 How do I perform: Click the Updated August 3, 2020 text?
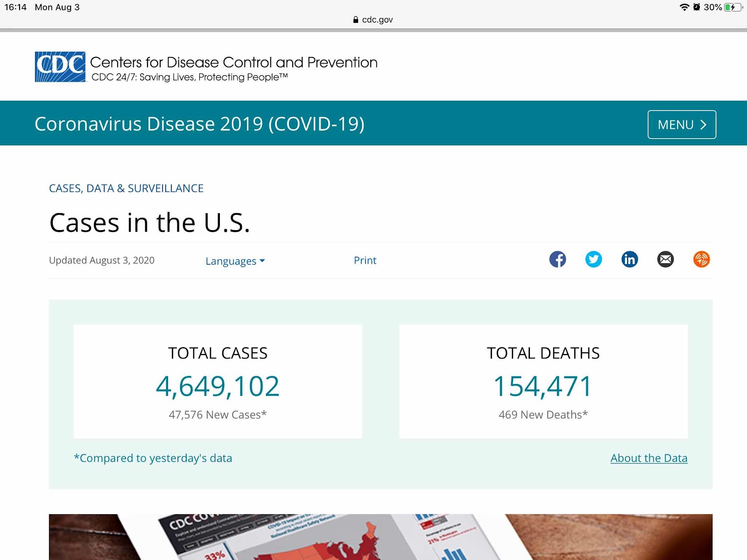(x=102, y=260)
